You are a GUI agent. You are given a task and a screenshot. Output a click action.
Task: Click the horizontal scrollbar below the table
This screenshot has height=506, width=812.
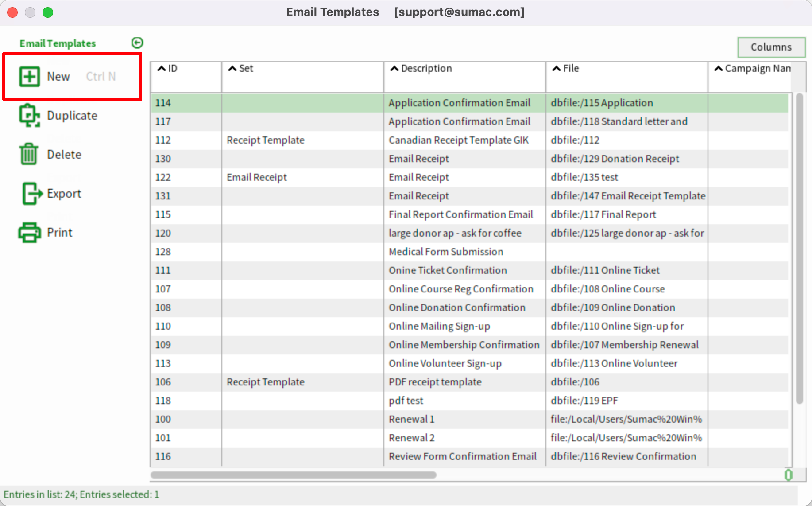292,475
